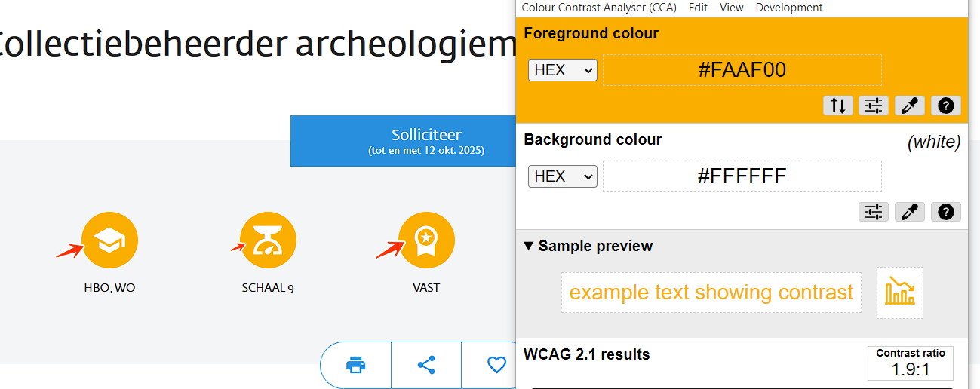Open the foreground colour sliders panel
This screenshot has width=980, height=389.
click(874, 106)
